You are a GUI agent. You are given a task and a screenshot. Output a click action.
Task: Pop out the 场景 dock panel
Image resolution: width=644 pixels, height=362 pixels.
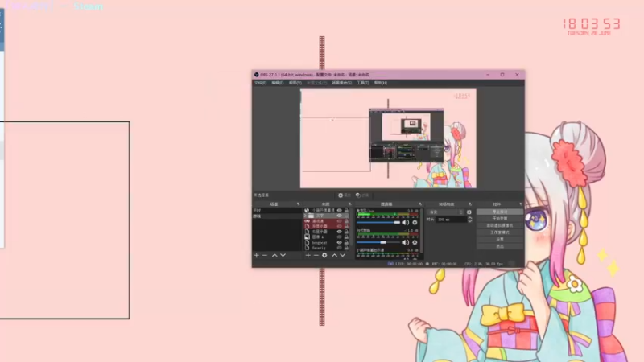[298, 204]
